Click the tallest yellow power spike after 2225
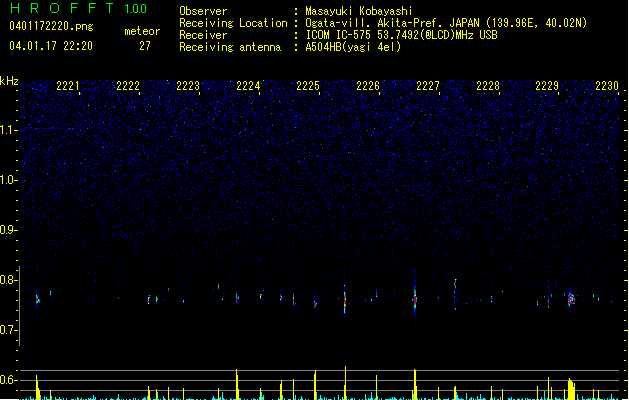Image resolution: width=629 pixels, height=400 pixels. tap(345, 382)
